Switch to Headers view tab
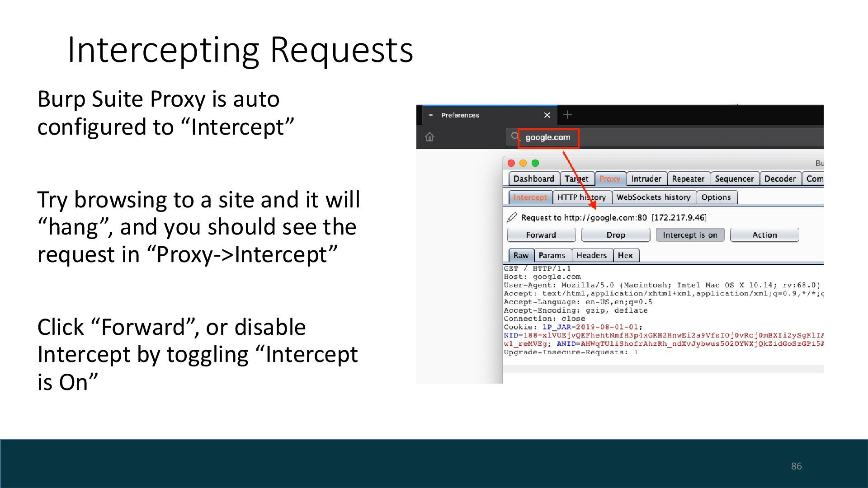 click(x=591, y=255)
